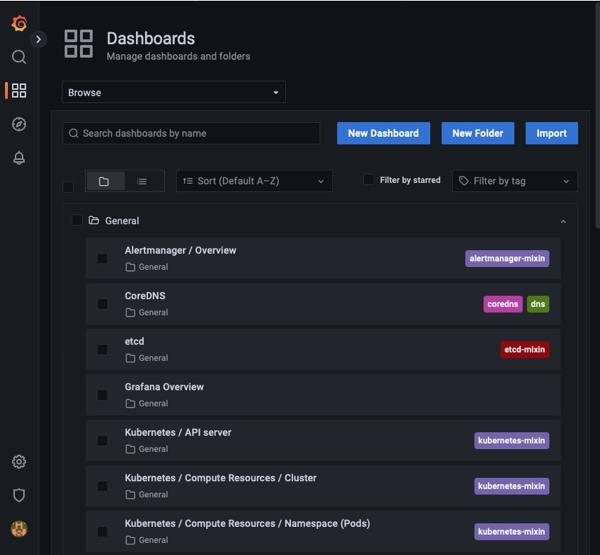Click the large Dashboards grid page icon
The image size is (600, 555).
78,44
